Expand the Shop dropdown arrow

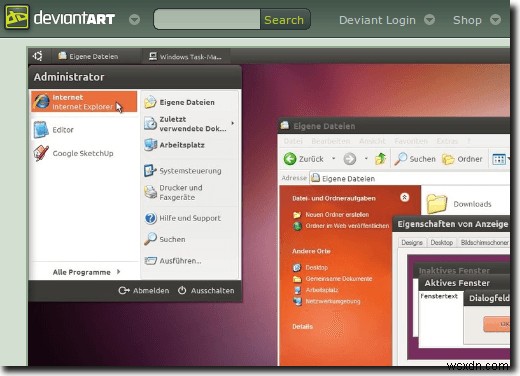[x=495, y=20]
